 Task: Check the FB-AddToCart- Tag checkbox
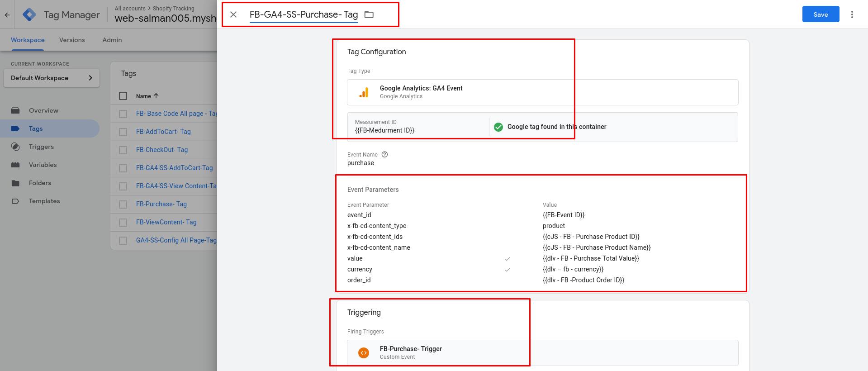[x=123, y=132]
